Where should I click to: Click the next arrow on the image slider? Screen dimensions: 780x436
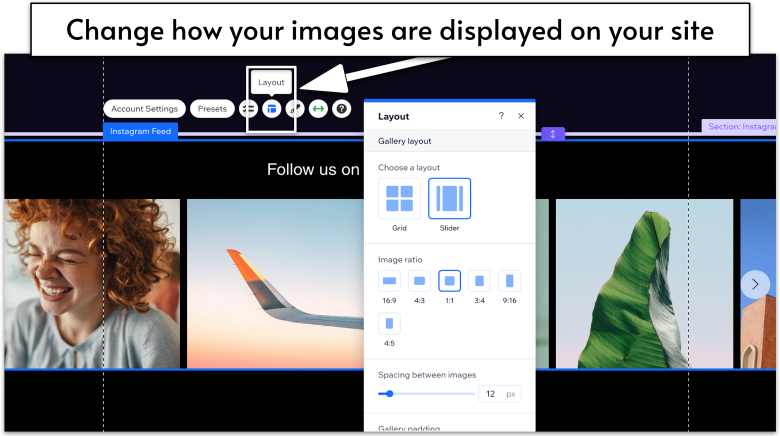click(755, 284)
